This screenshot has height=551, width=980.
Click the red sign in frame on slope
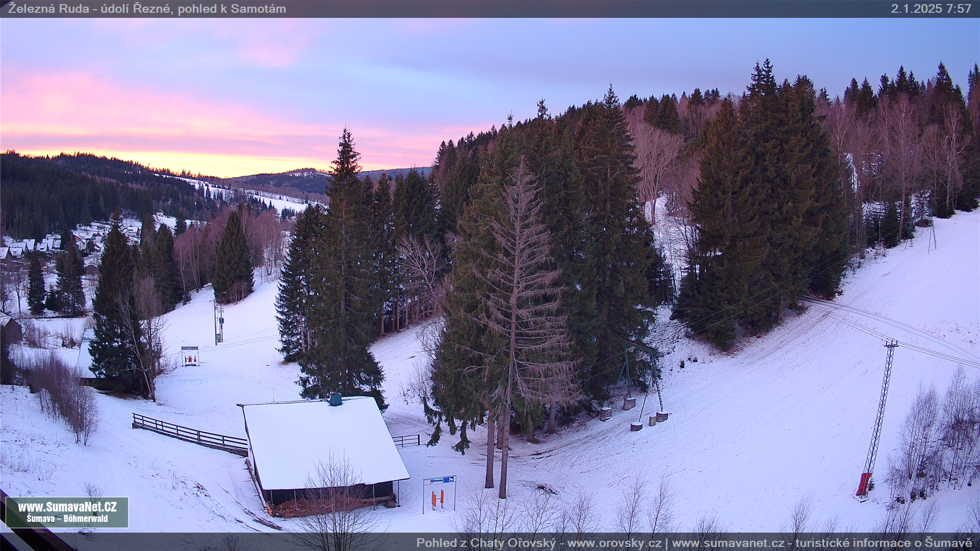190,358
